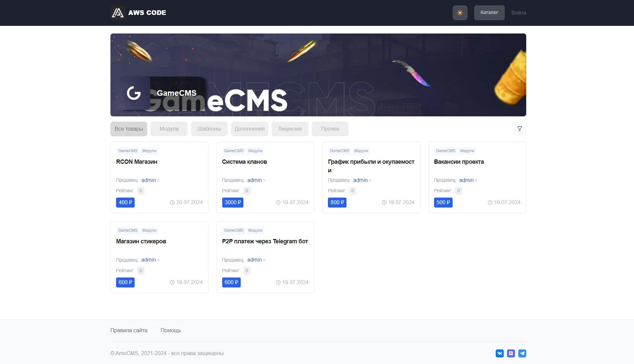Click admin seller on RCON Магазин card
634x364 pixels.
tap(149, 180)
